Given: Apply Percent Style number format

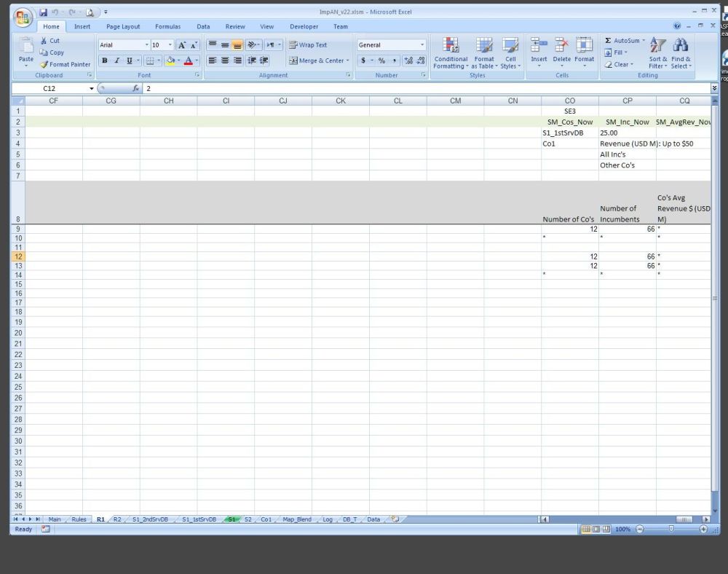Looking at the screenshot, I should (x=381, y=60).
